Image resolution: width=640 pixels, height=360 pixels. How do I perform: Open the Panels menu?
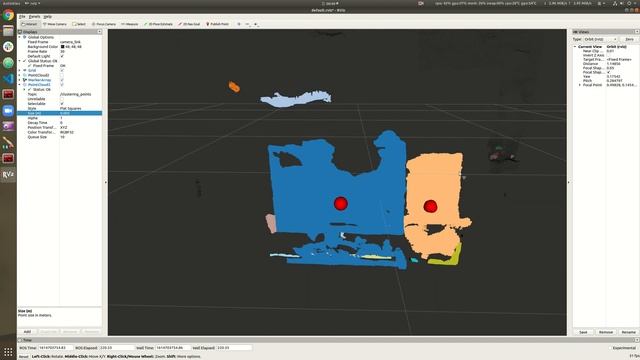pyautogui.click(x=34, y=17)
